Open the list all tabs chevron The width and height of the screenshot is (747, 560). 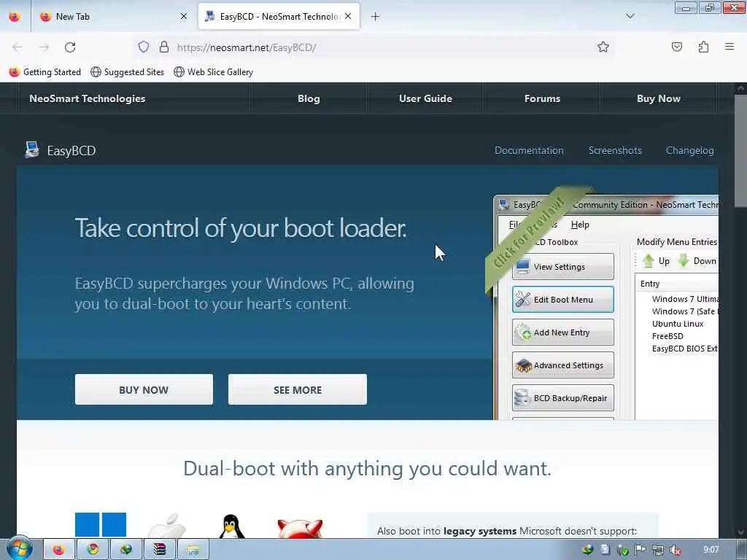point(630,16)
